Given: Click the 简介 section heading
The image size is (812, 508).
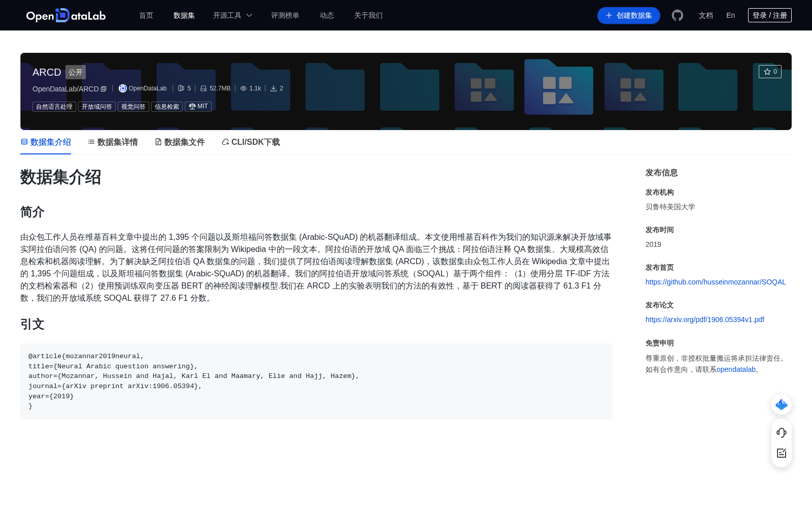Looking at the screenshot, I should coord(32,212).
